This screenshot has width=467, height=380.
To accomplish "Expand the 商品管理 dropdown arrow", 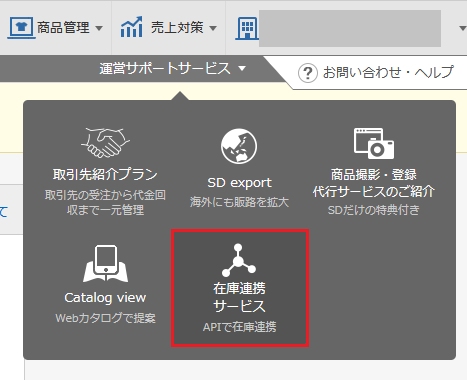I will [x=99, y=28].
